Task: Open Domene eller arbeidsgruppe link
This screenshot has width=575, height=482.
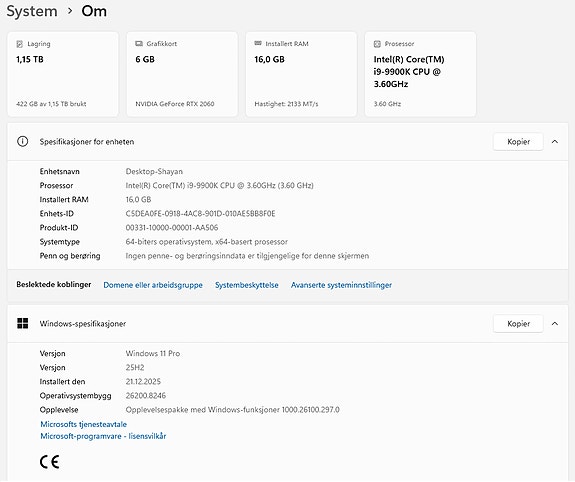Action: coord(153,285)
